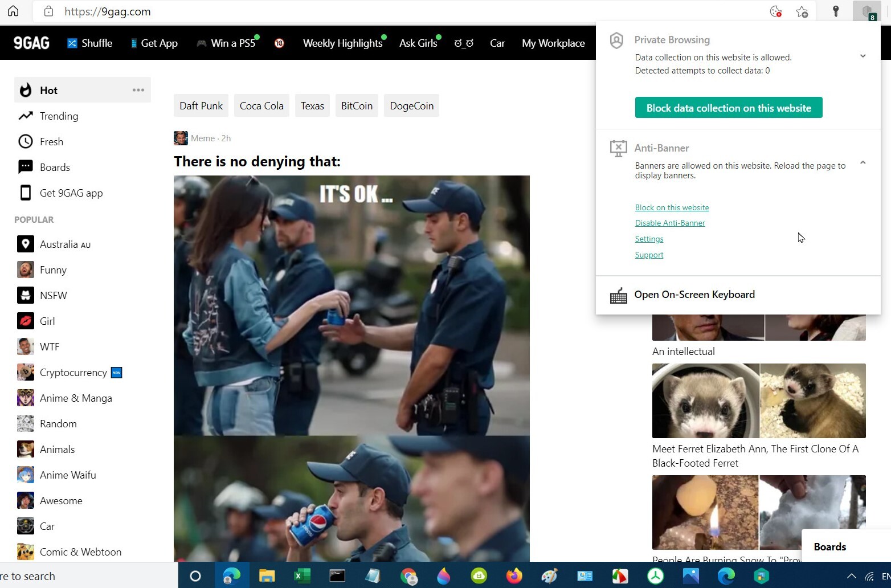Click the Cortana circle in taskbar
The height and width of the screenshot is (588, 891).
click(195, 576)
